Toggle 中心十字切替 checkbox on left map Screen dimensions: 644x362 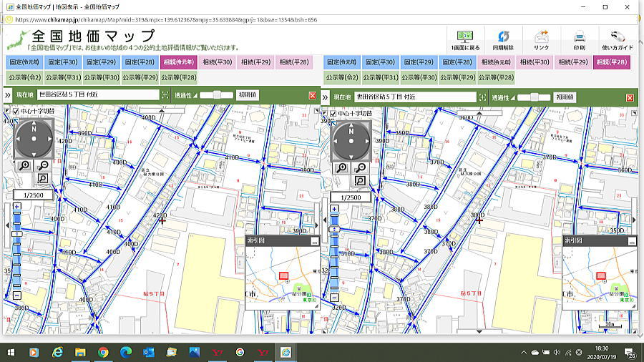pos(16,111)
